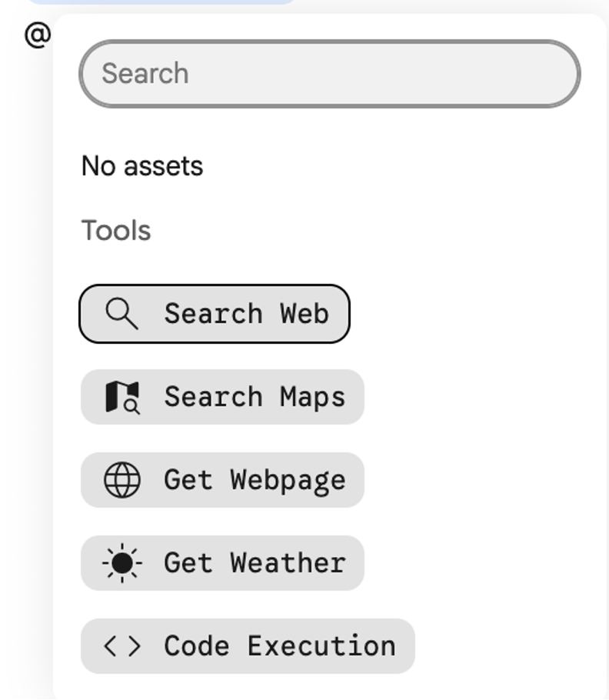
Task: Click the "Get Weather" label text
Action: click(255, 563)
